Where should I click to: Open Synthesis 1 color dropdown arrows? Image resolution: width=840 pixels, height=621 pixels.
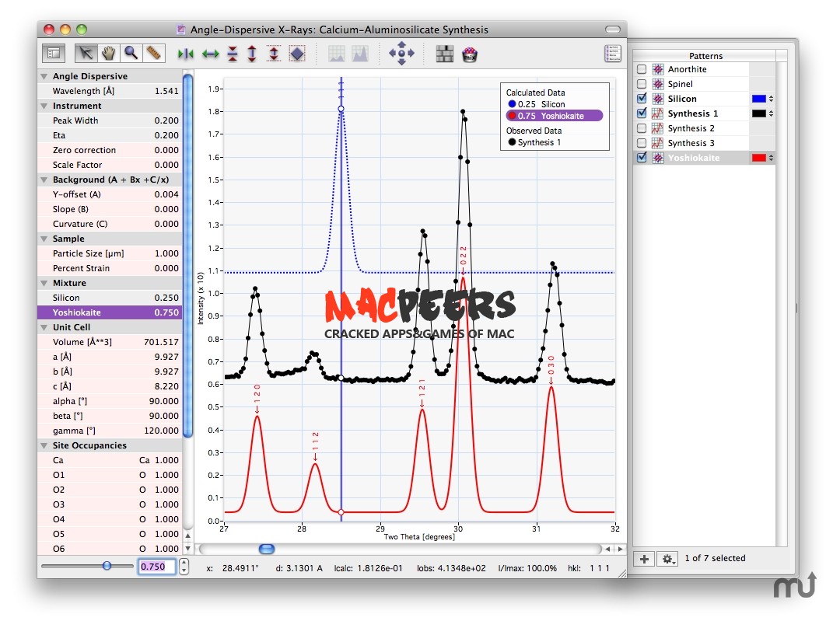click(x=771, y=113)
